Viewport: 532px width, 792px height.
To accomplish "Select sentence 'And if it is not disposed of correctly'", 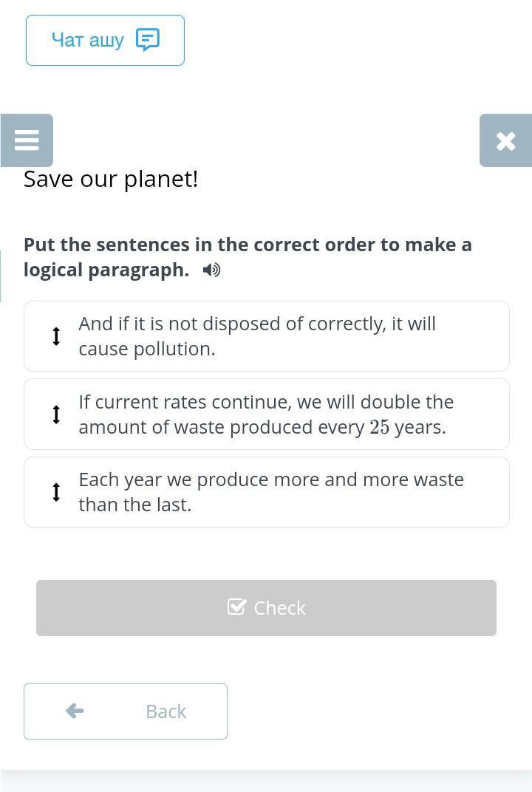I will (257, 324).
